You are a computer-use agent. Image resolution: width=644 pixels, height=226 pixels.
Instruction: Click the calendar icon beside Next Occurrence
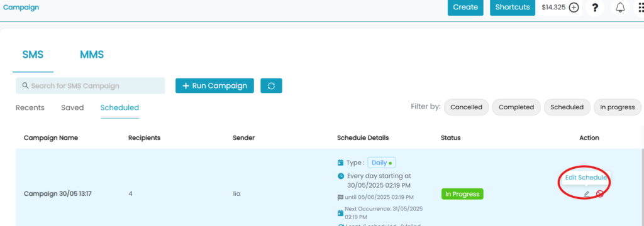click(340, 213)
